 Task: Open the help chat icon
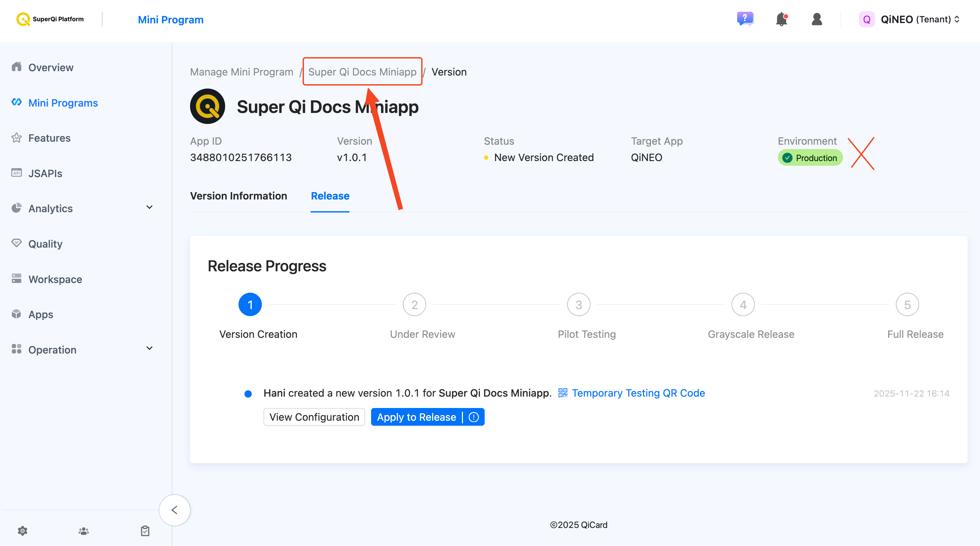click(x=745, y=19)
